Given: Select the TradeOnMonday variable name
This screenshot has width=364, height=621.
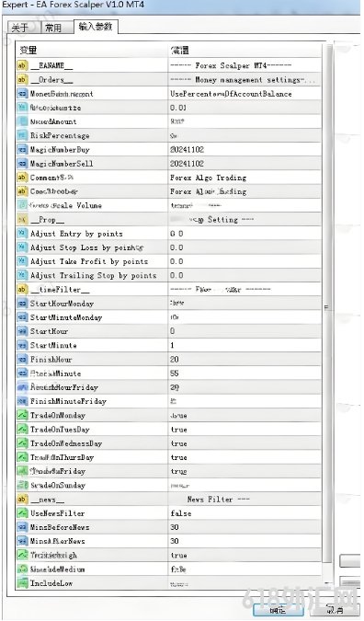Looking at the screenshot, I should pos(58,415).
